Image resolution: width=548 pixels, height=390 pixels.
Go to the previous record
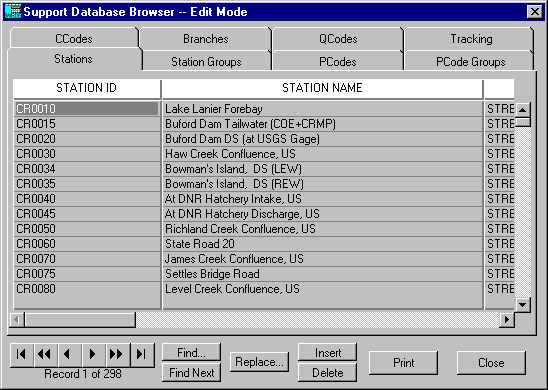click(x=70, y=354)
